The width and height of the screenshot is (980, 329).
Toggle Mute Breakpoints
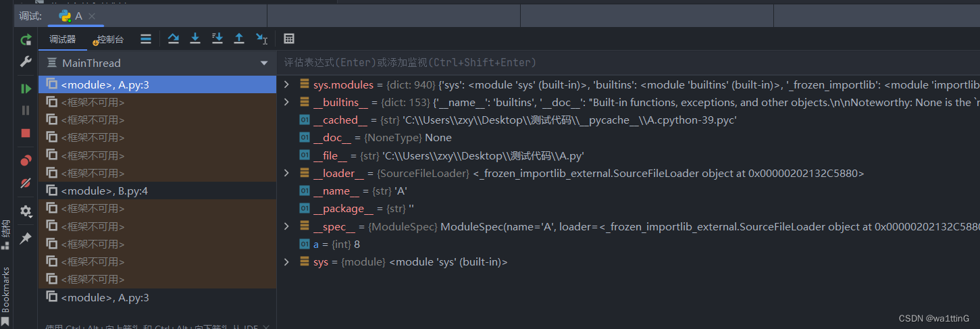point(26,183)
